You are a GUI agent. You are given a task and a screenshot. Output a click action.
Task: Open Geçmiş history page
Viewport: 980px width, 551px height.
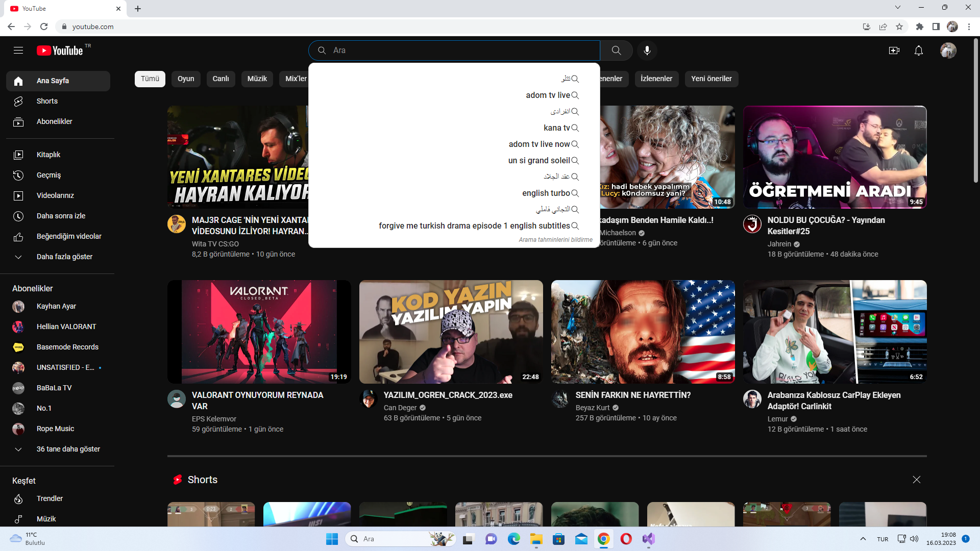coord(48,175)
